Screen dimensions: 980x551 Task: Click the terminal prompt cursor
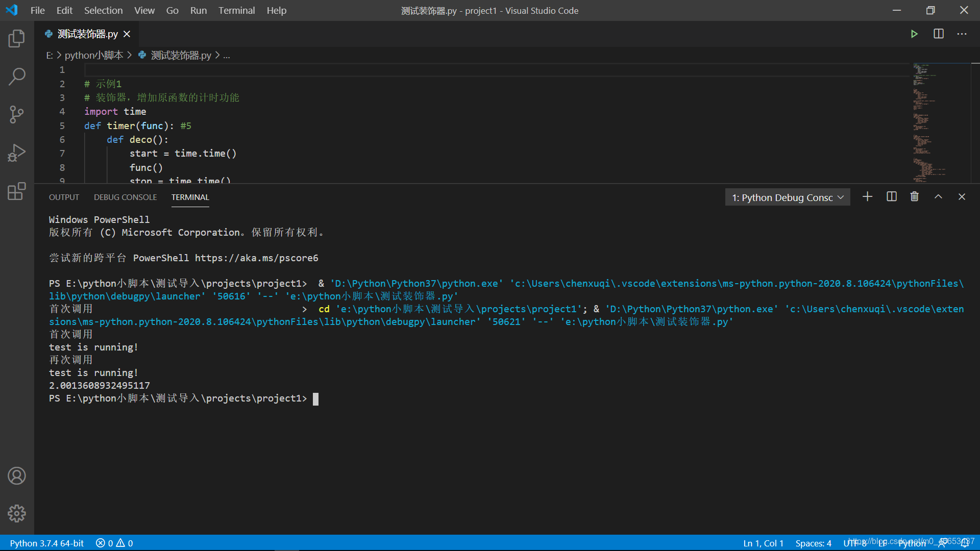[x=315, y=398]
